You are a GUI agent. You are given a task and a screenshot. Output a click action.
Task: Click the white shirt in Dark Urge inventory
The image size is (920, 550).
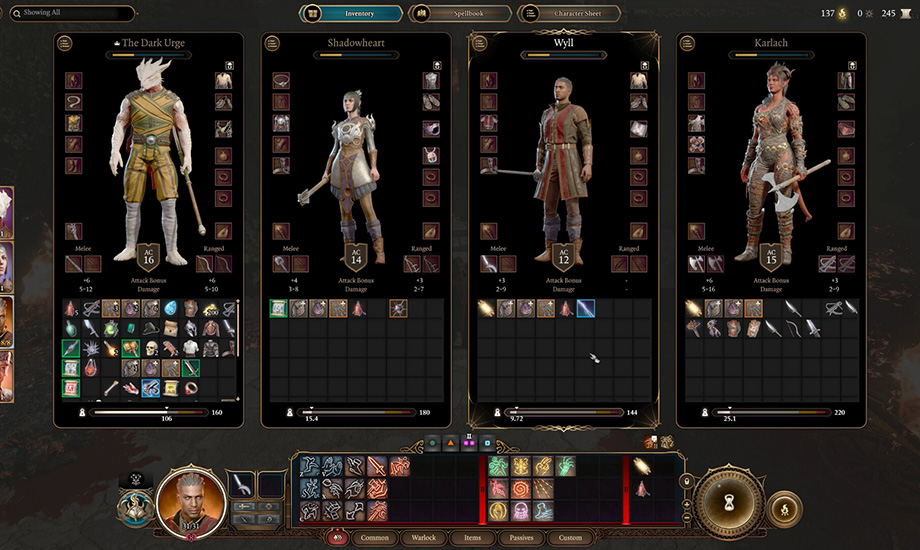[x=191, y=349]
